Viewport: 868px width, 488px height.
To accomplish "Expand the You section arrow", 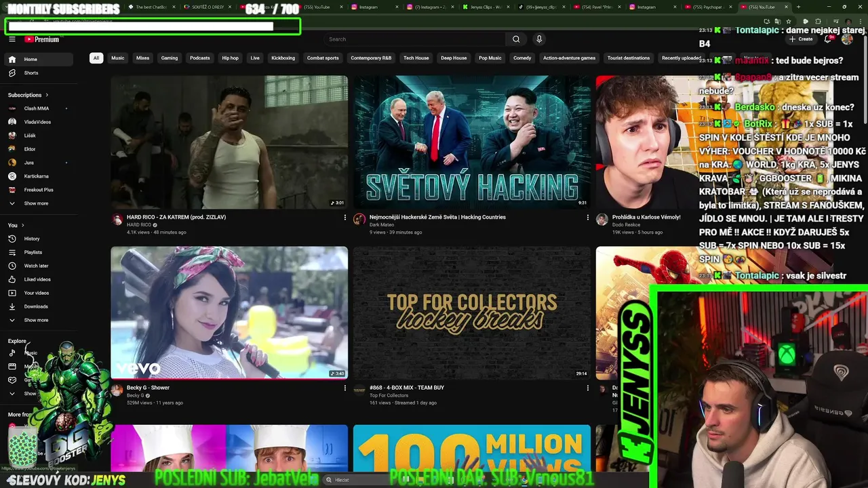I will pyautogui.click(x=23, y=225).
